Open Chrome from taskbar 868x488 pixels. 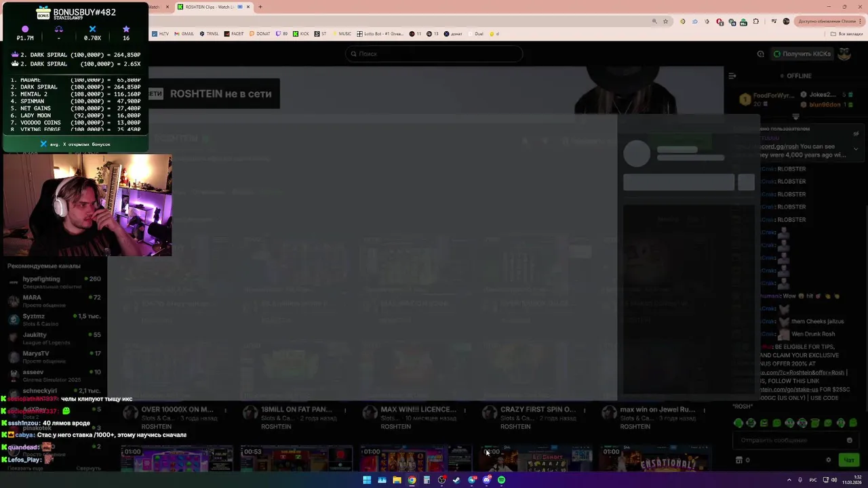pyautogui.click(x=412, y=480)
